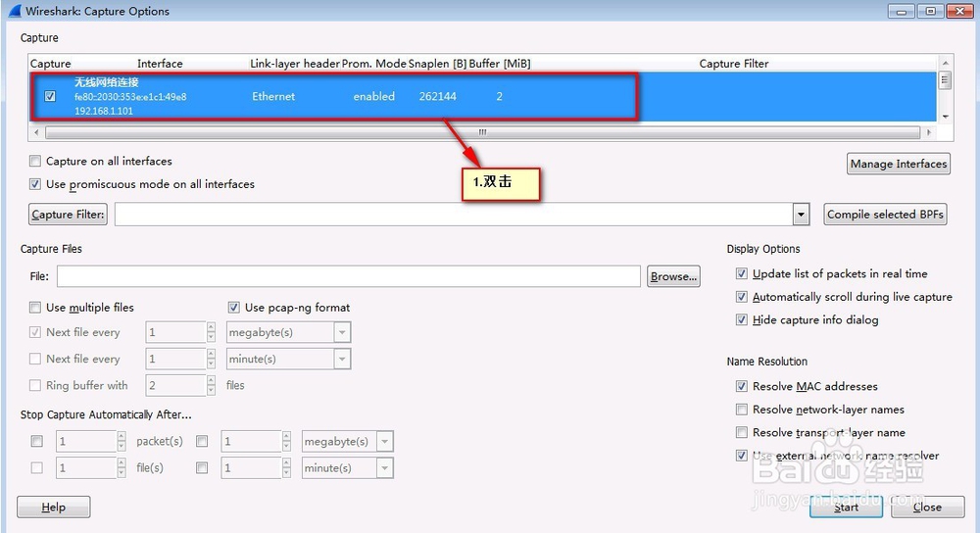Toggle Use pcap-ng format checkbox

click(234, 308)
